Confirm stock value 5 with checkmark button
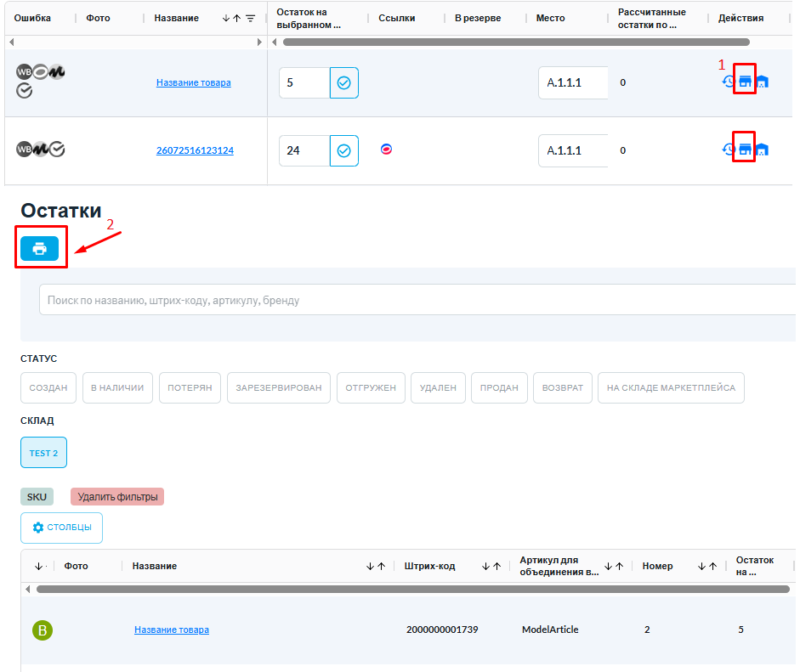Image resolution: width=800 pixels, height=672 pixels. (343, 83)
